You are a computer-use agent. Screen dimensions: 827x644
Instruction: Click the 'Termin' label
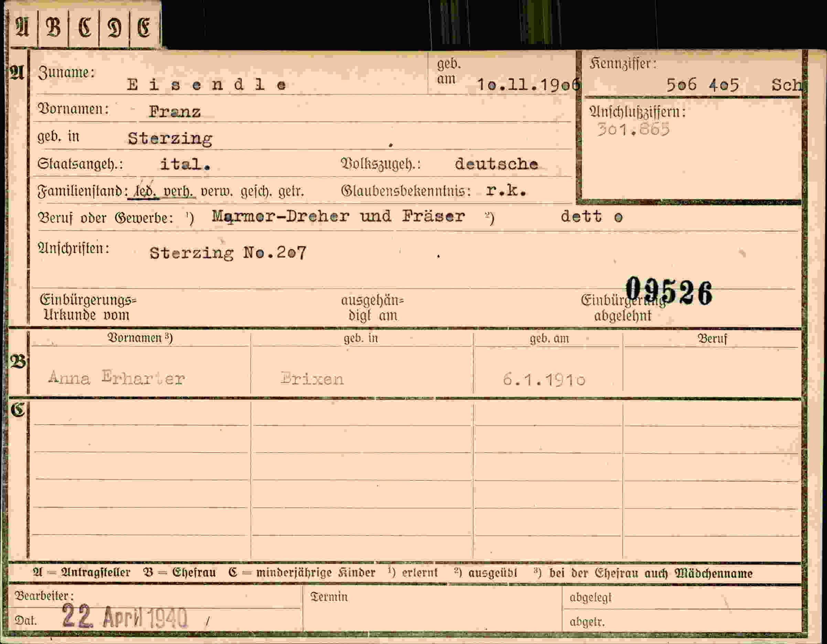coord(329,597)
